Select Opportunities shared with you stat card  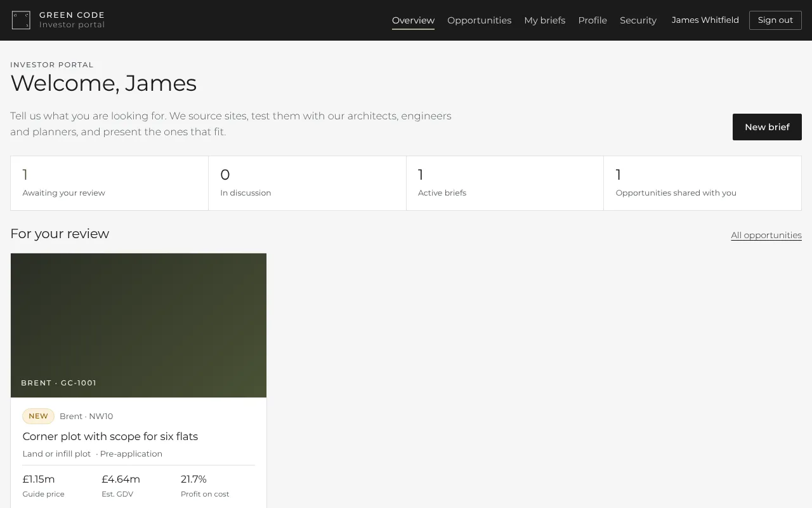702,183
